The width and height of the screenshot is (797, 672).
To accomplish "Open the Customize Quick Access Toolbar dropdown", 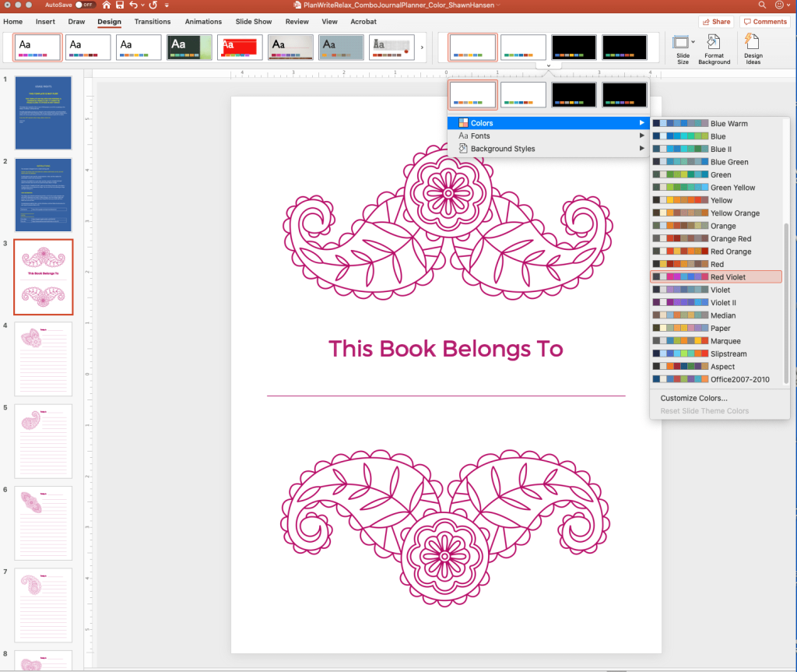I will [x=167, y=5].
